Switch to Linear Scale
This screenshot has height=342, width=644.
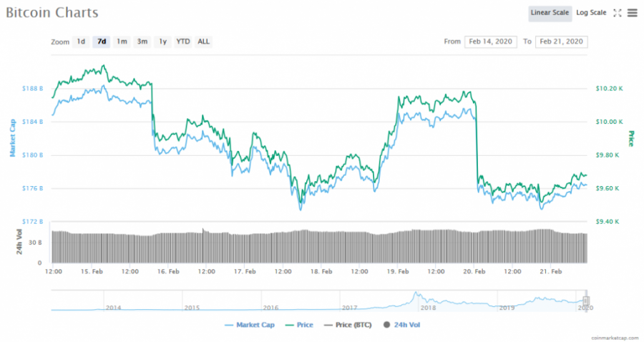pos(550,13)
